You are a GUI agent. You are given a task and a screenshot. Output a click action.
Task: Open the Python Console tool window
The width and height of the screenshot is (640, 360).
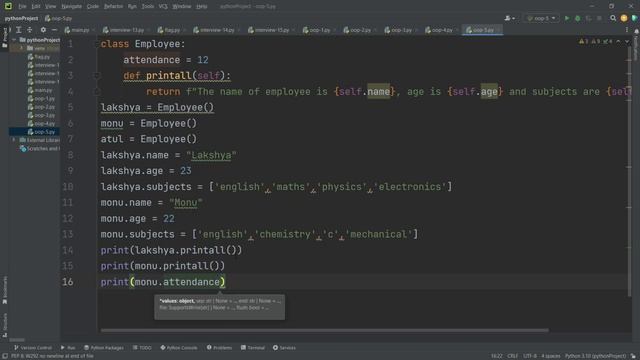click(x=179, y=348)
